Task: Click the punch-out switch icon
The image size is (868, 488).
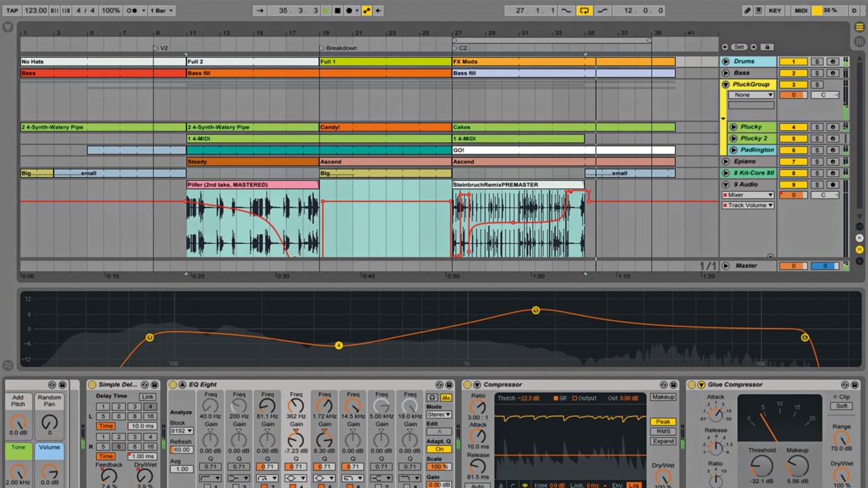Action: (x=603, y=11)
